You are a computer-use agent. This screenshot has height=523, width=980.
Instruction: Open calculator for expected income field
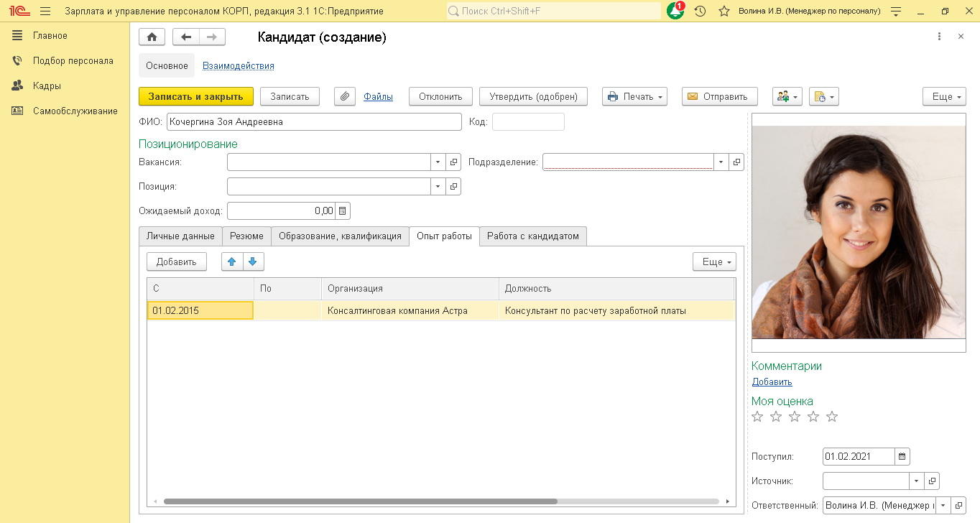click(343, 210)
